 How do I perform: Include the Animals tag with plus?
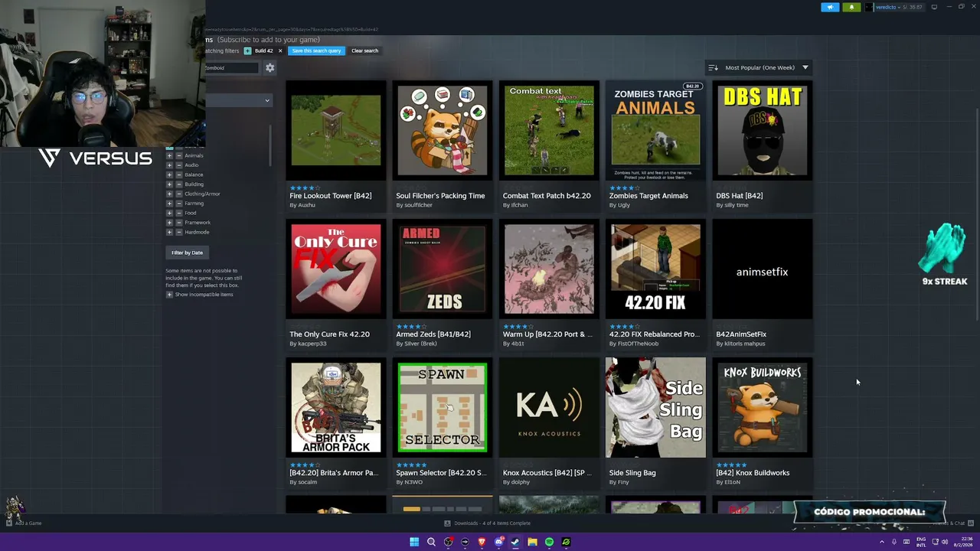pyautogui.click(x=169, y=155)
